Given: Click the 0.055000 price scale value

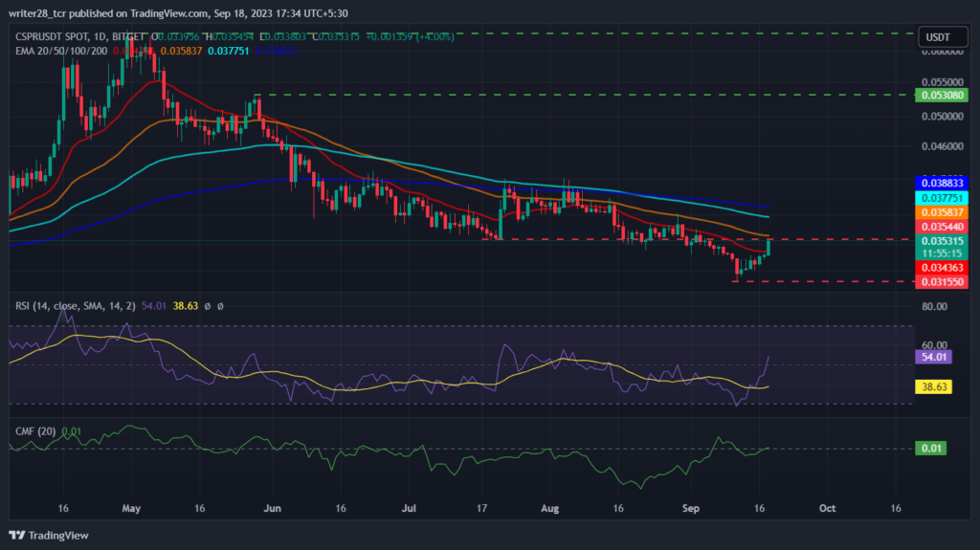Looking at the screenshot, I should click(943, 82).
